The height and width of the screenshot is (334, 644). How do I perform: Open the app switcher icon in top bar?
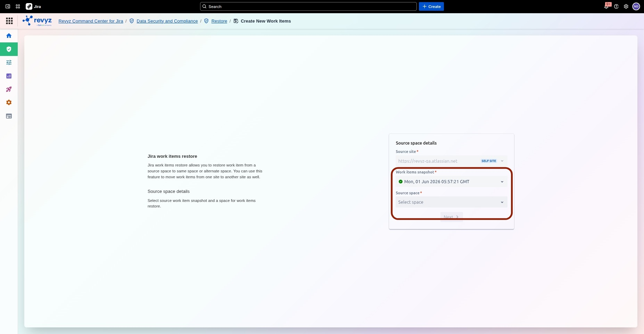click(18, 7)
